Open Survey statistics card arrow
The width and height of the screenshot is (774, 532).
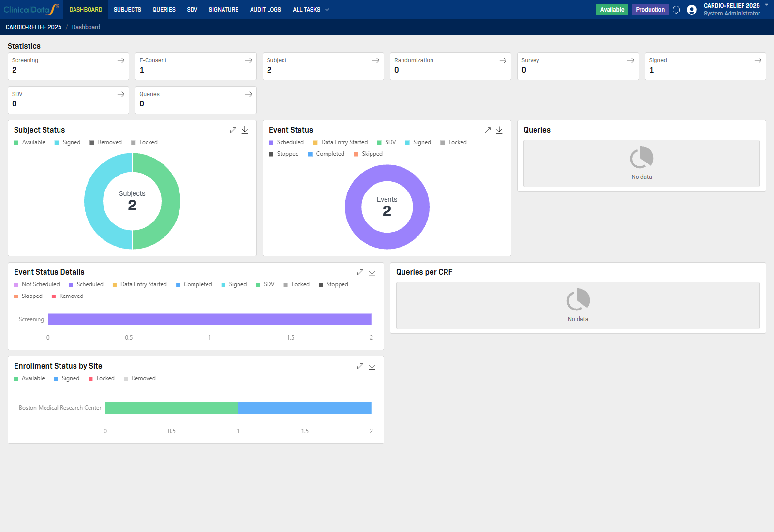click(631, 60)
